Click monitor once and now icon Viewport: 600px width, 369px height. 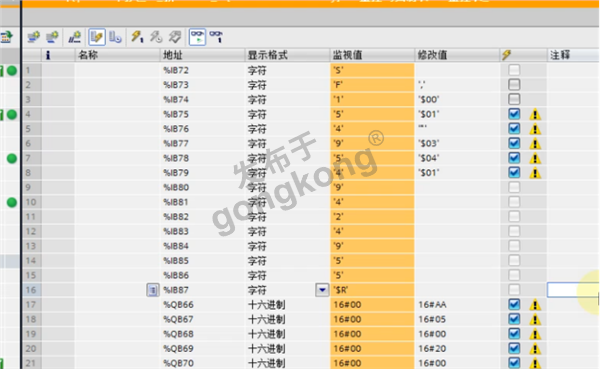[216, 37]
